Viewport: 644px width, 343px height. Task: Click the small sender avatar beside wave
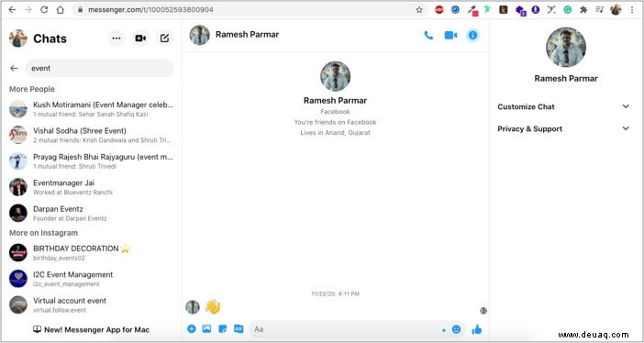(x=193, y=307)
